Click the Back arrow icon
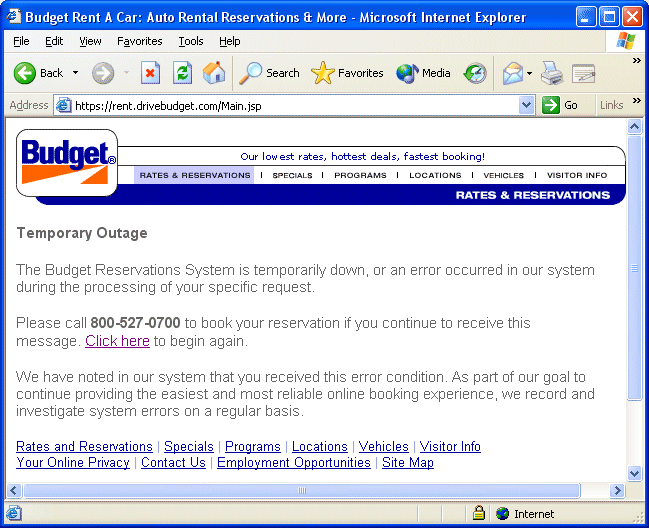The height and width of the screenshot is (528, 649). tap(25, 73)
